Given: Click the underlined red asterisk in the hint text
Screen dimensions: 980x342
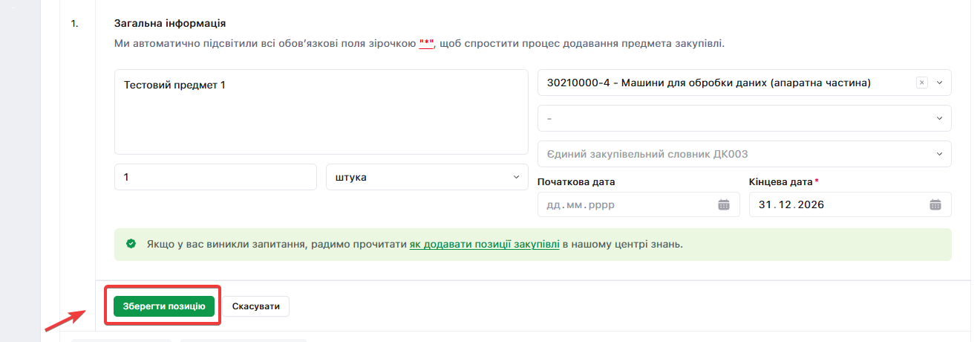Looking at the screenshot, I should [x=426, y=44].
